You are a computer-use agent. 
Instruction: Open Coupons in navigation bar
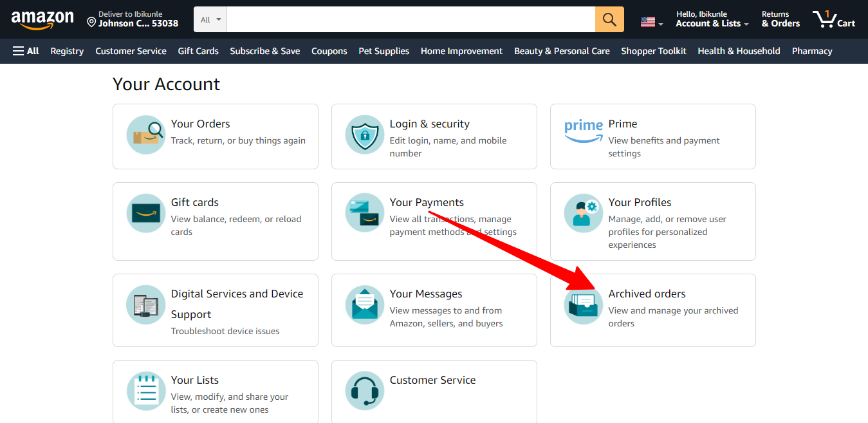click(x=329, y=51)
